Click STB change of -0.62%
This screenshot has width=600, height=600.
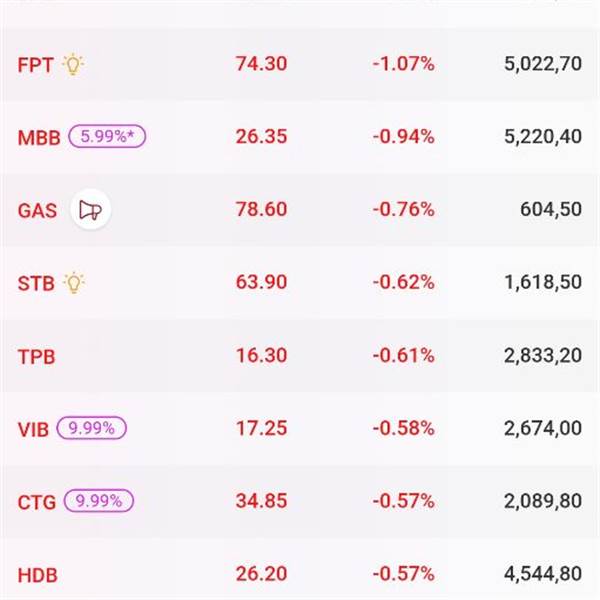coord(403,283)
